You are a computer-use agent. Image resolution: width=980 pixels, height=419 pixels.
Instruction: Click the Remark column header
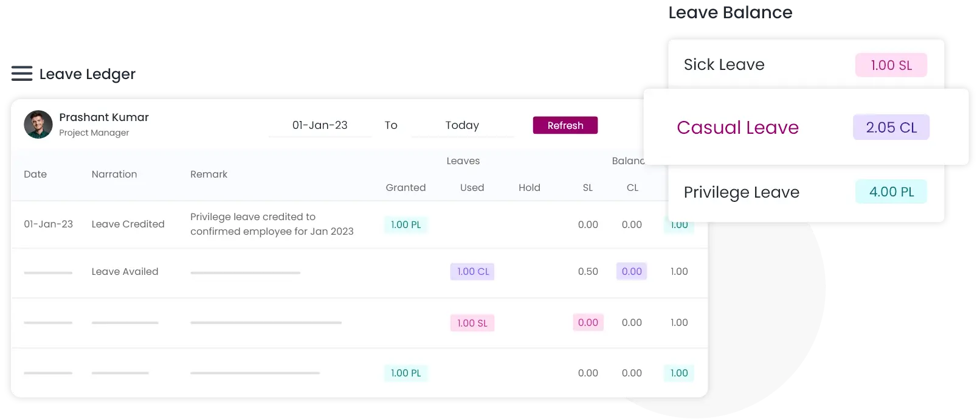(209, 174)
